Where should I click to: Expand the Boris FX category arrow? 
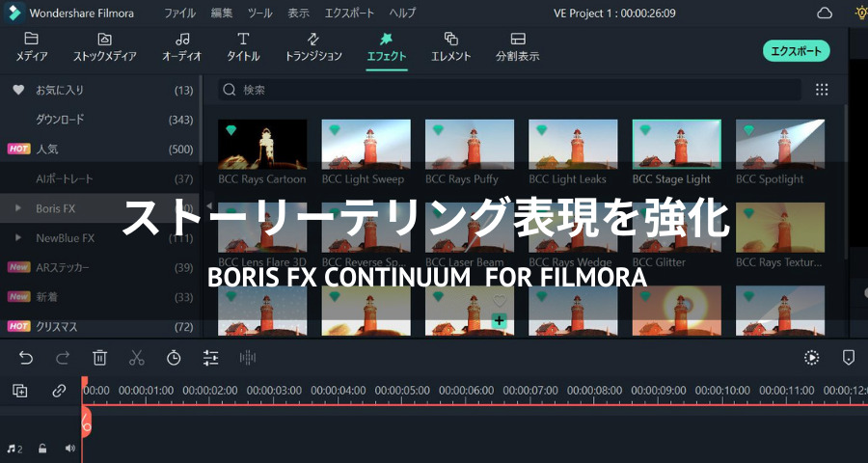tap(18, 208)
